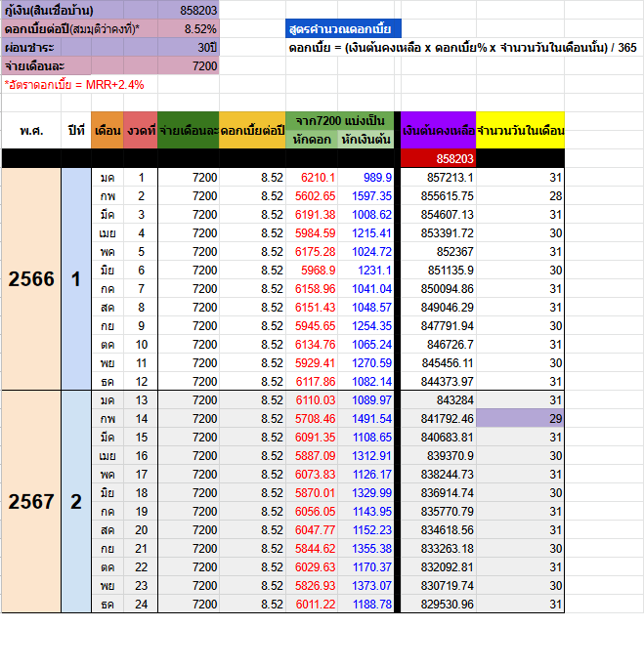Select the red 858203 opening balance cell
644x669 pixels.
[438, 158]
